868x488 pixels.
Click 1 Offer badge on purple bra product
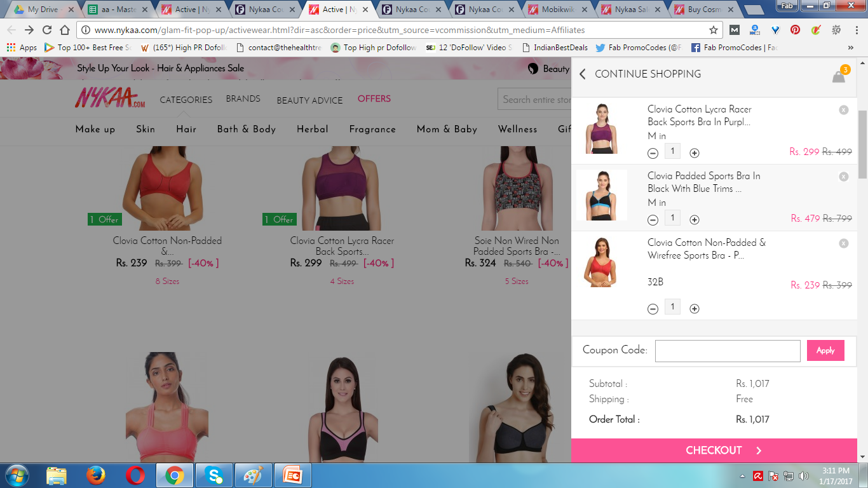[279, 219]
